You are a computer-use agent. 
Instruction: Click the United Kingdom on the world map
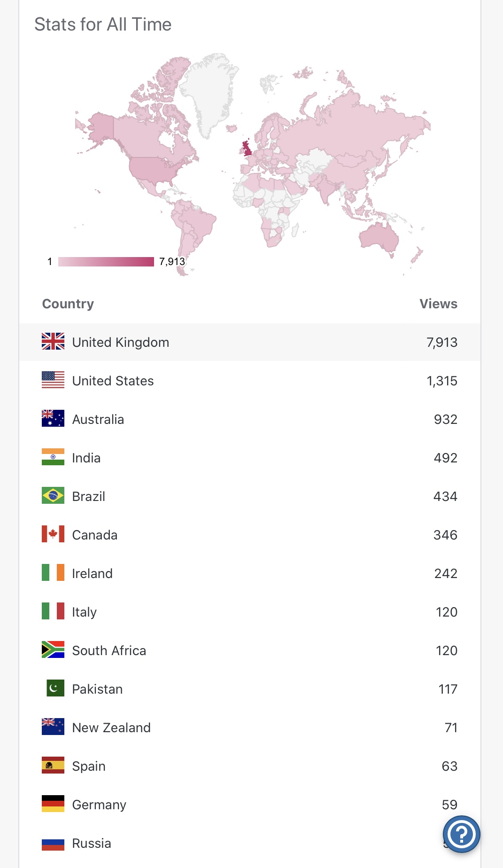tap(247, 148)
